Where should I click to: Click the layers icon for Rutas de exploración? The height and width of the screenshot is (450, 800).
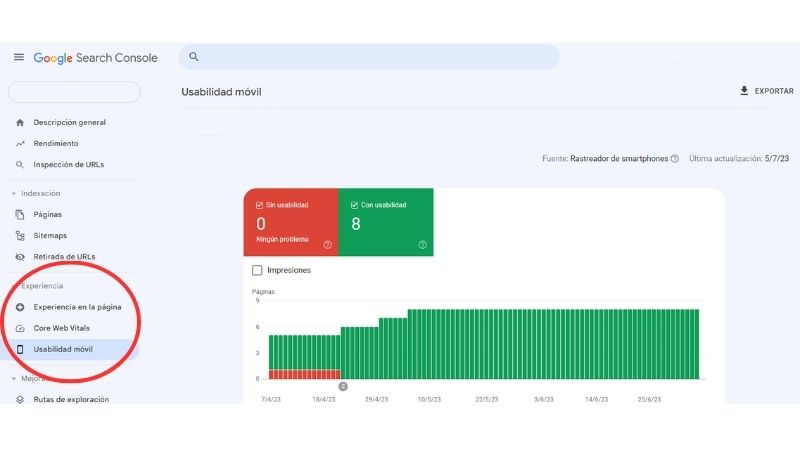pyautogui.click(x=20, y=399)
